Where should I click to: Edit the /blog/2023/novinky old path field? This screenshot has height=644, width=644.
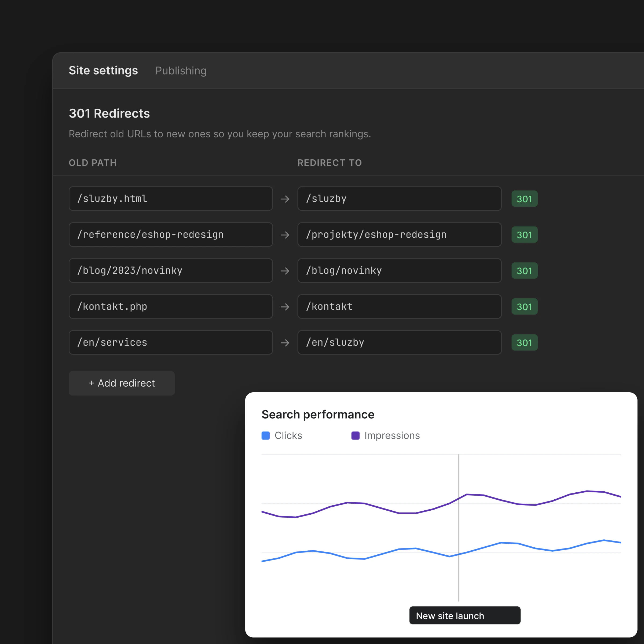(x=171, y=271)
